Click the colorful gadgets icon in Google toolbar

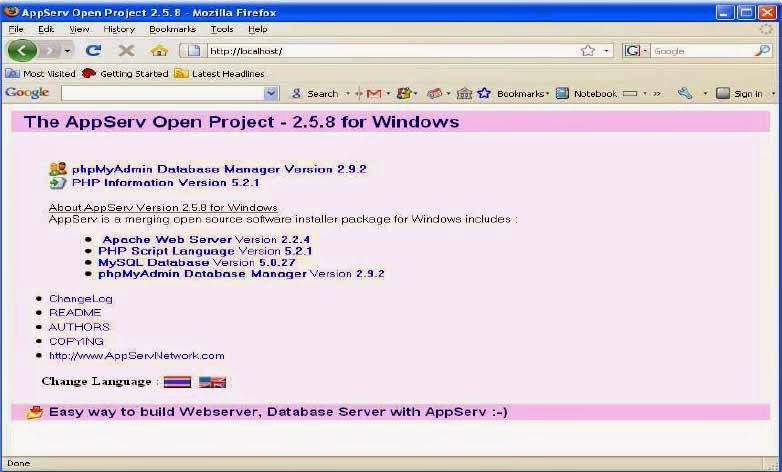pyautogui.click(x=403, y=93)
